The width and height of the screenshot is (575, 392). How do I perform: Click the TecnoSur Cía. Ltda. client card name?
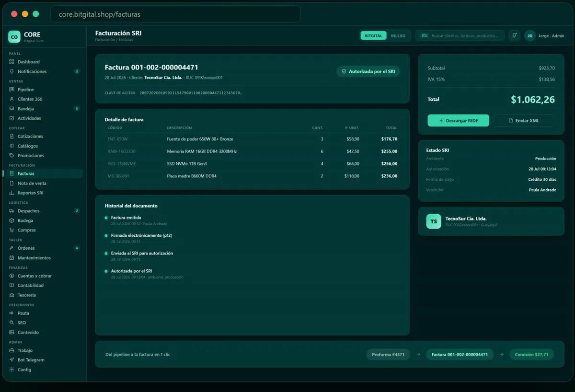[x=466, y=219]
